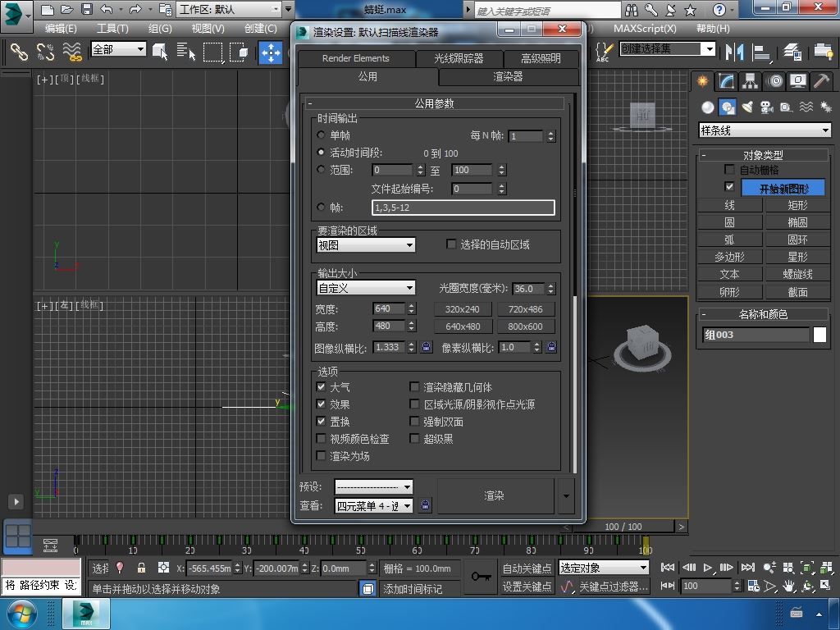The width and height of the screenshot is (840, 630).
Task: Open the MAXScript(X) menu
Action: pyautogui.click(x=645, y=29)
